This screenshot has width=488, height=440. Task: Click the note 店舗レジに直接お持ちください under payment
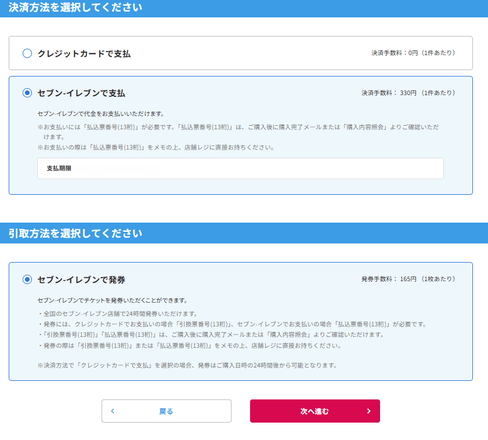click(x=156, y=147)
